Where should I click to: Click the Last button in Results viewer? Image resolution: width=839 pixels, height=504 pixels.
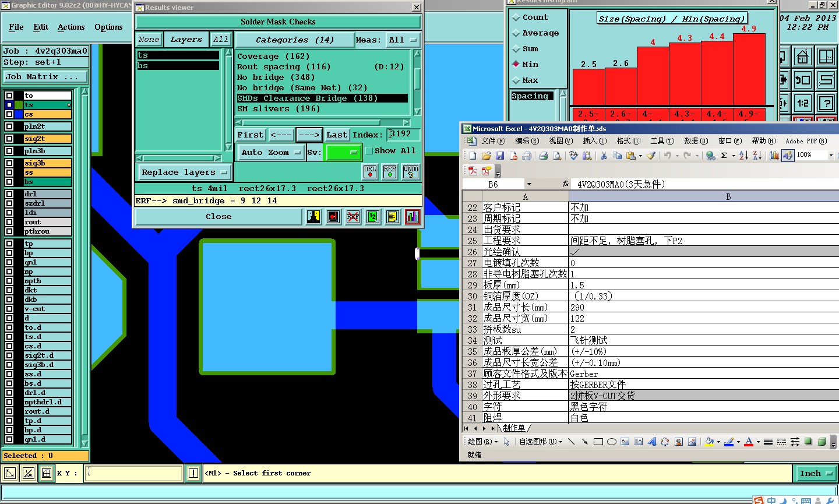coord(337,135)
